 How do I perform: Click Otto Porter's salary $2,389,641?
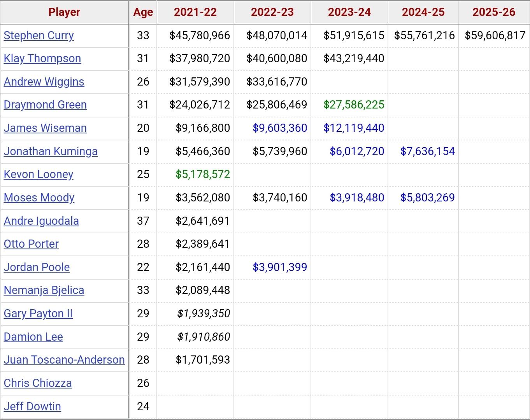pyautogui.click(x=203, y=244)
